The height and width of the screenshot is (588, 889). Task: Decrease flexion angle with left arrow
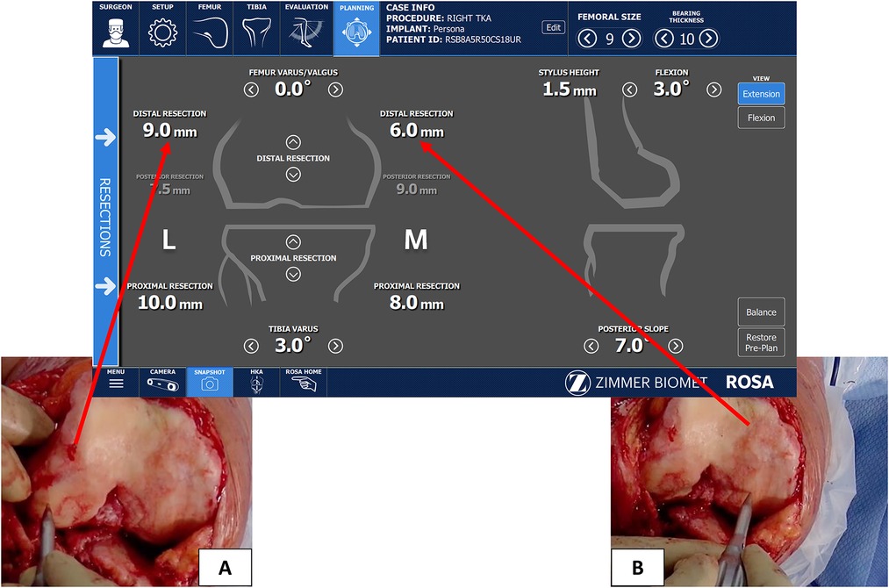630,90
